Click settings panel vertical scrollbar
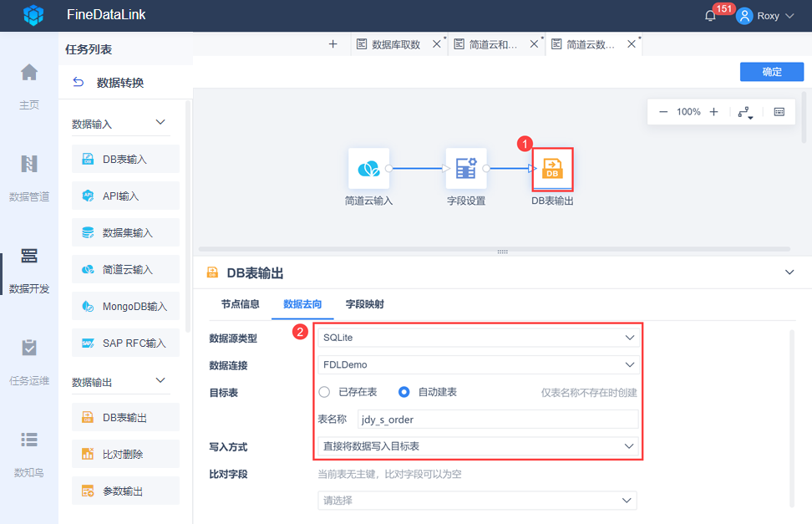Viewport: 812px width, 524px height. click(791, 418)
